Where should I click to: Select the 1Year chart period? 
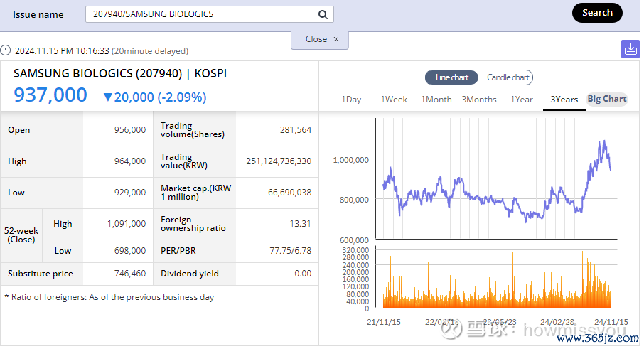click(x=522, y=100)
